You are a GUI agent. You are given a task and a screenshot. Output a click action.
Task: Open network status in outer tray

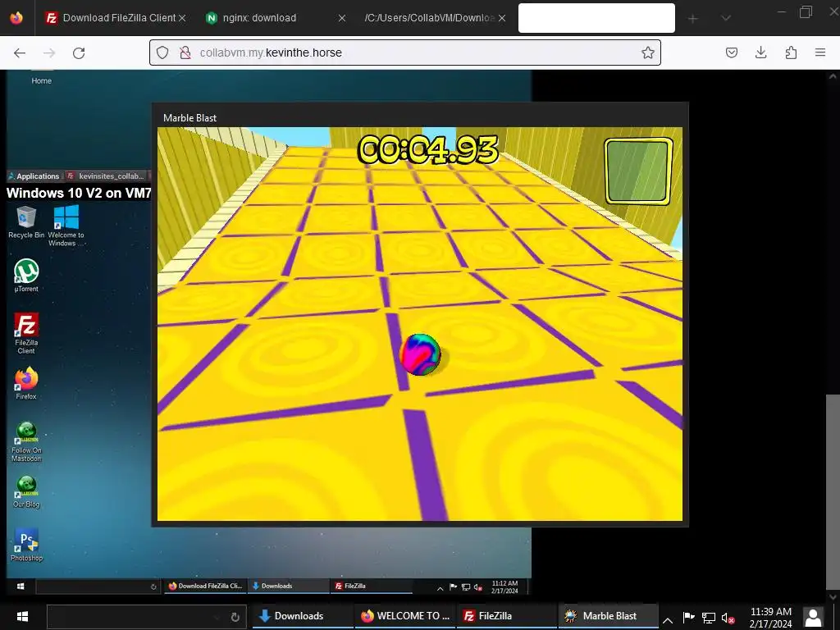[x=708, y=618]
